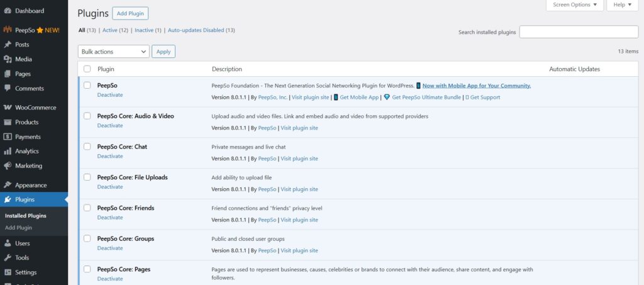Click the WooCommerce icon in sidebar
The height and width of the screenshot is (285, 644).
[x=8, y=108]
